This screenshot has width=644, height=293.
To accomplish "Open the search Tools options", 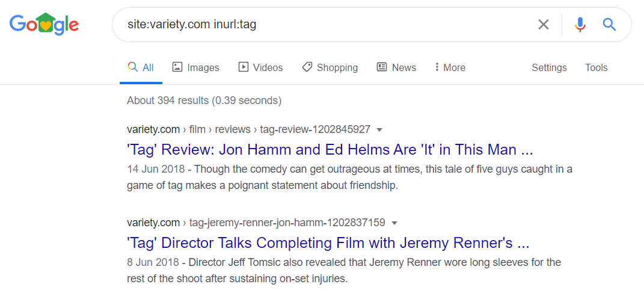I will tap(596, 67).
